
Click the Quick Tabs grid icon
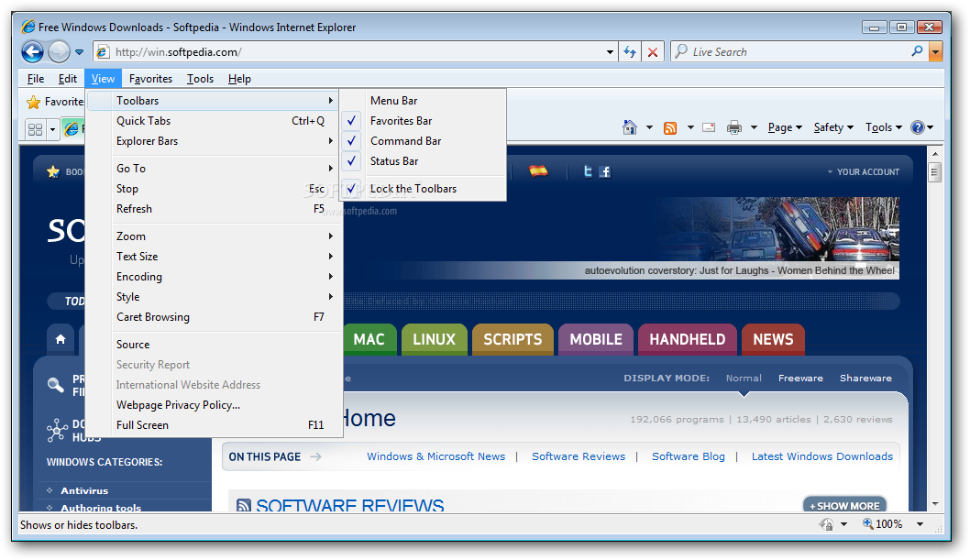[x=35, y=129]
